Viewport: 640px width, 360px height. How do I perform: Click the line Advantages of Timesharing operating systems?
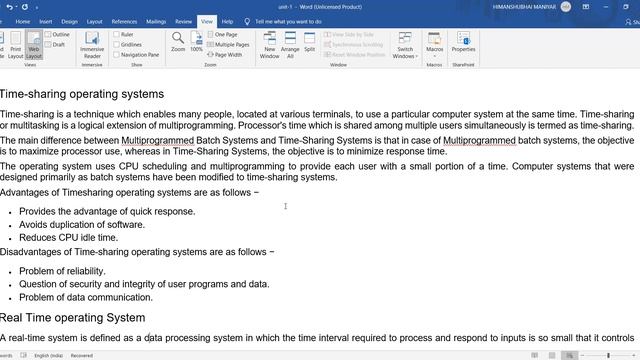pos(129,193)
